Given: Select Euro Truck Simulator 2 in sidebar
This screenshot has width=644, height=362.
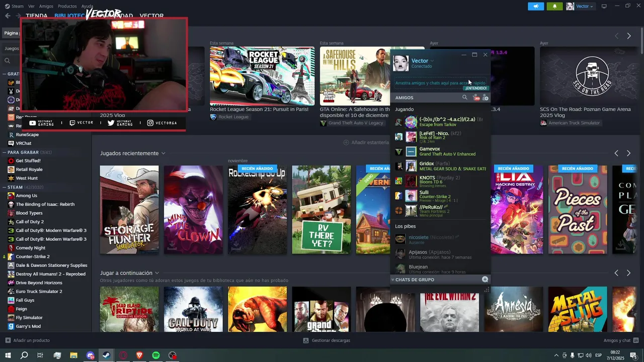Looking at the screenshot, I should 39,291.
